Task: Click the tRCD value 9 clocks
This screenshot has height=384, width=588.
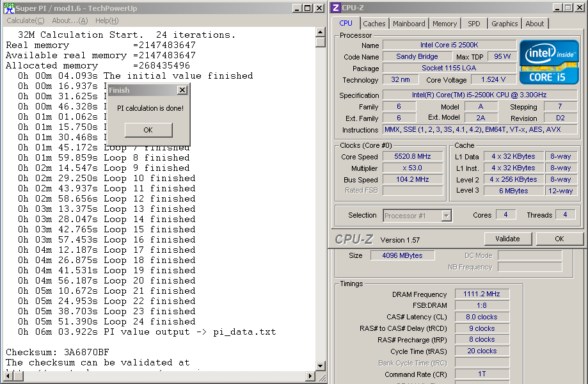Action: tap(482, 328)
